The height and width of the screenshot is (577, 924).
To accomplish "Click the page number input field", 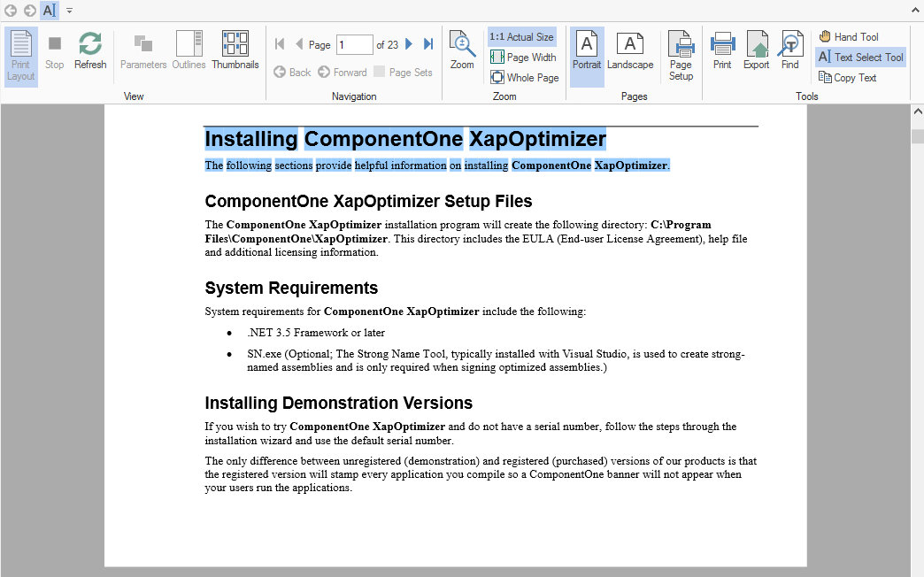I will 354,45.
